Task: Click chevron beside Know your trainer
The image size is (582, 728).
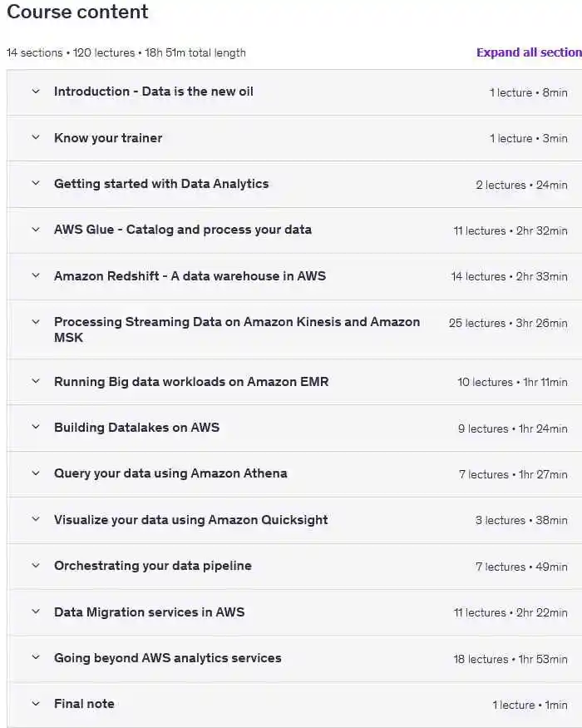Action: point(36,138)
